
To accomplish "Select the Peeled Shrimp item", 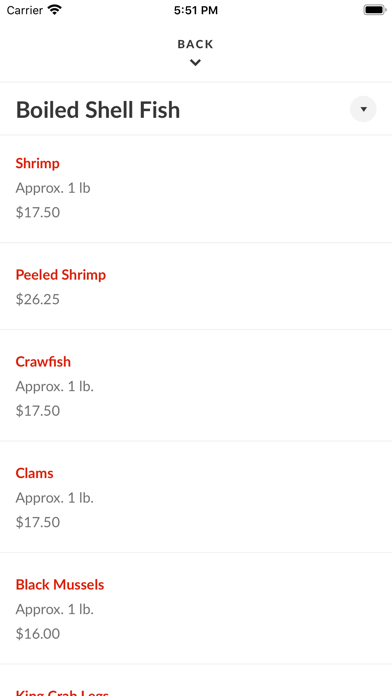I will point(196,286).
